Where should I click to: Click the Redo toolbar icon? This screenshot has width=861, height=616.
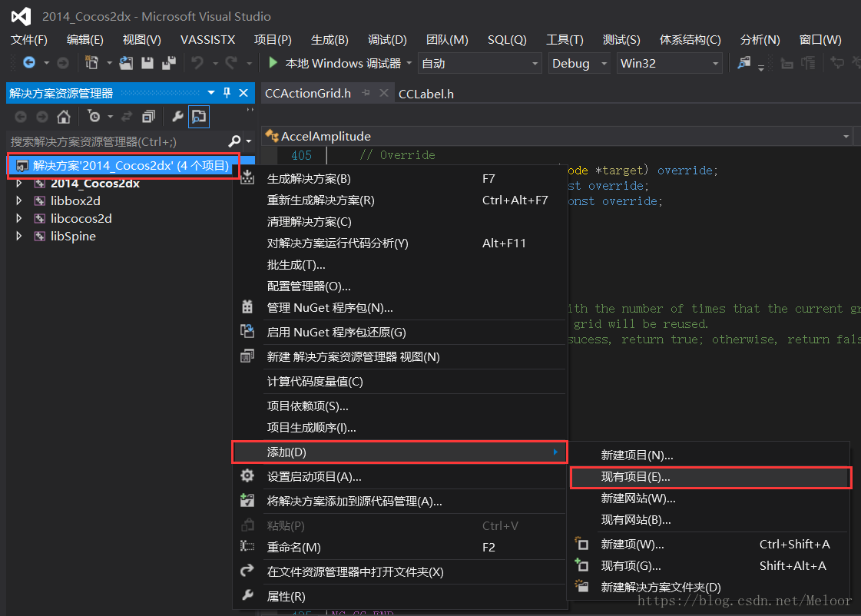tap(232, 63)
